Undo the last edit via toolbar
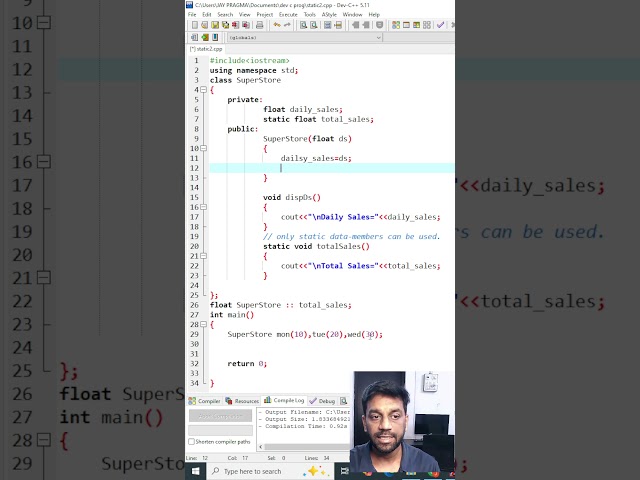 (277, 25)
